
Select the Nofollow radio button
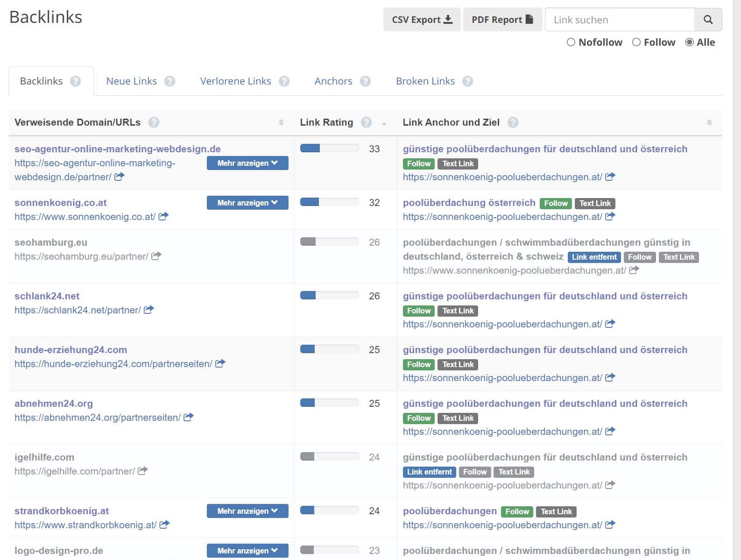coord(571,43)
